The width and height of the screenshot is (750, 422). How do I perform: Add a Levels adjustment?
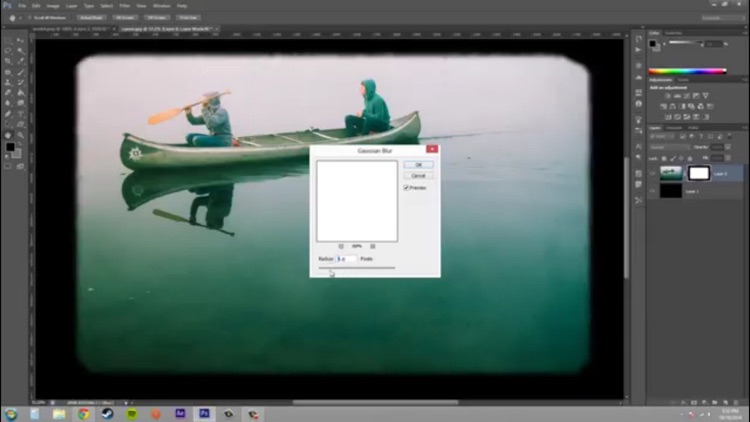coord(677,96)
